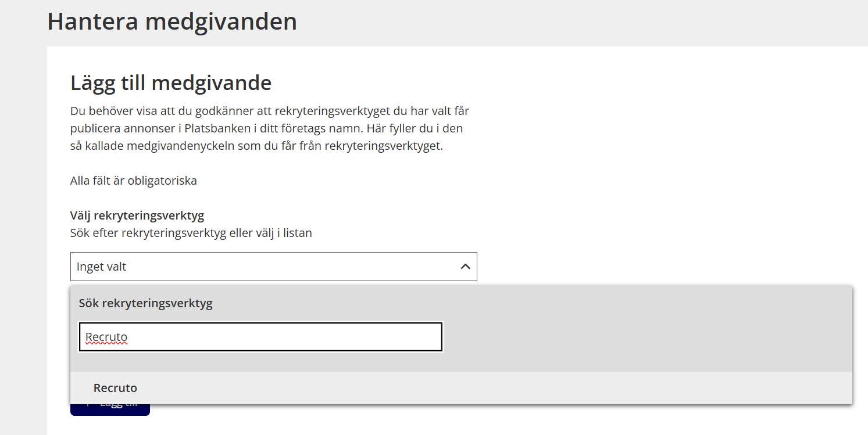Click hint text 'Sök efter rekryteringsverktyg eller välj i listan'
The width and height of the screenshot is (868, 435).
tap(191, 233)
